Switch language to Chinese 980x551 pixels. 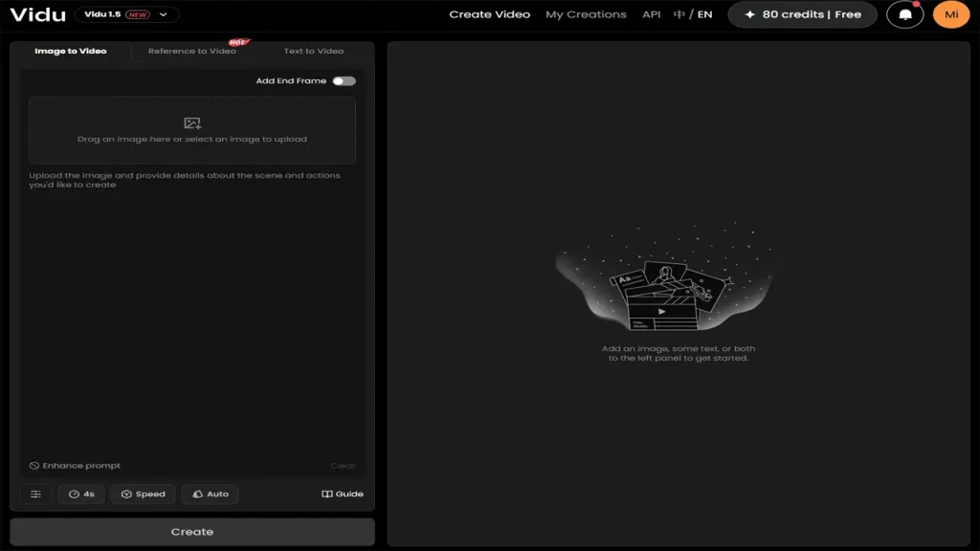(x=679, y=14)
